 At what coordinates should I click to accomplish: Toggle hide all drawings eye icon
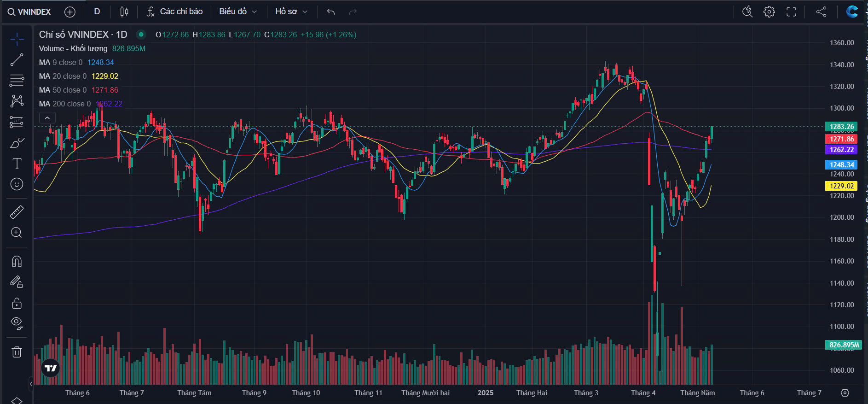pyautogui.click(x=17, y=323)
